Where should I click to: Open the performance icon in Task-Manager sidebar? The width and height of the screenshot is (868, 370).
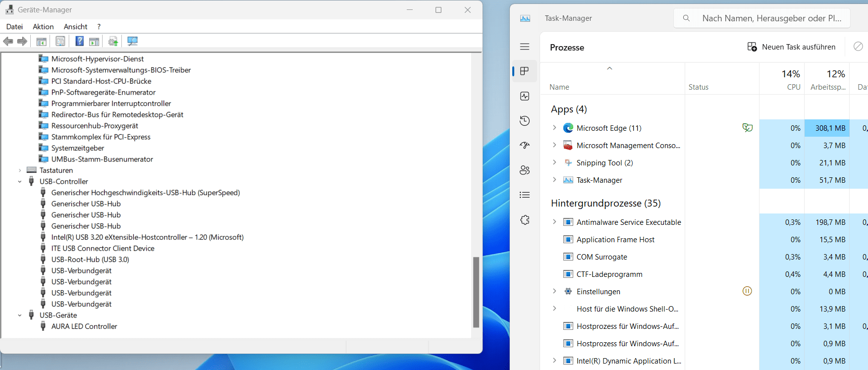[x=525, y=96]
